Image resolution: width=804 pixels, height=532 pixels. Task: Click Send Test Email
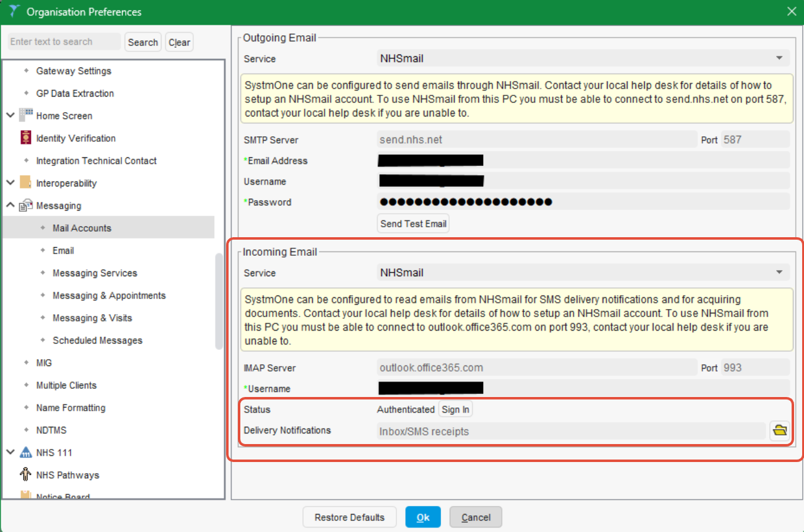[x=413, y=223]
